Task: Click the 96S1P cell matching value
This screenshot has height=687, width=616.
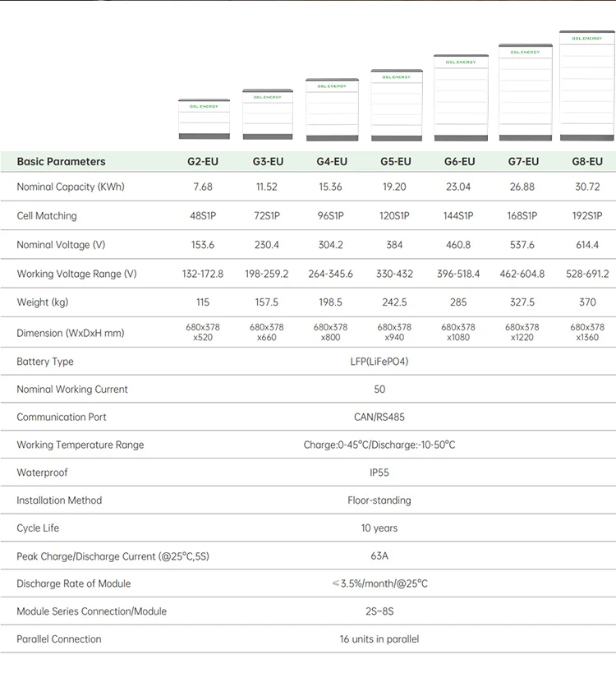Action: click(x=331, y=216)
